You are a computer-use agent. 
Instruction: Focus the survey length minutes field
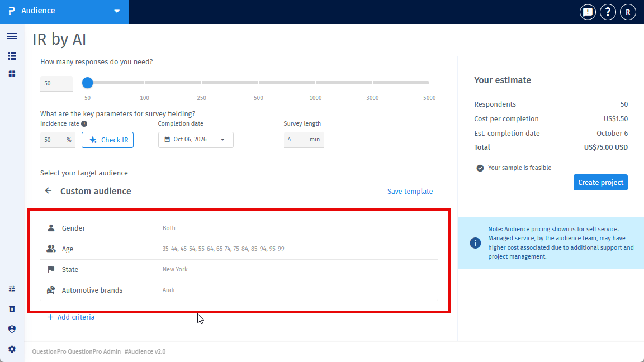coord(304,140)
